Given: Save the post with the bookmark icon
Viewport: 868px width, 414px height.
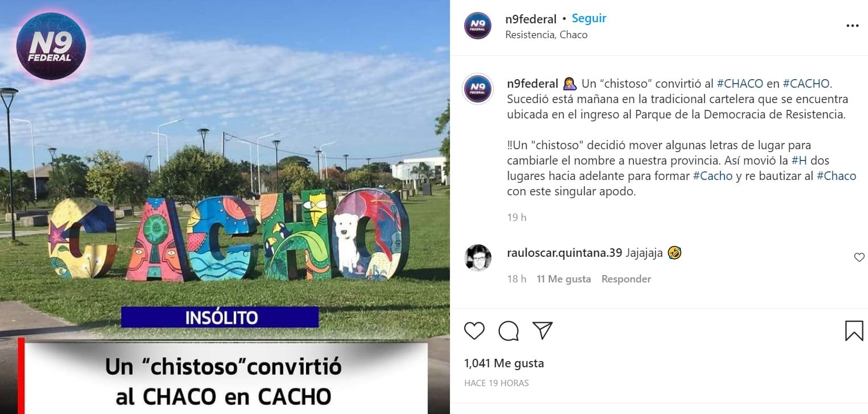Looking at the screenshot, I should click(x=854, y=331).
